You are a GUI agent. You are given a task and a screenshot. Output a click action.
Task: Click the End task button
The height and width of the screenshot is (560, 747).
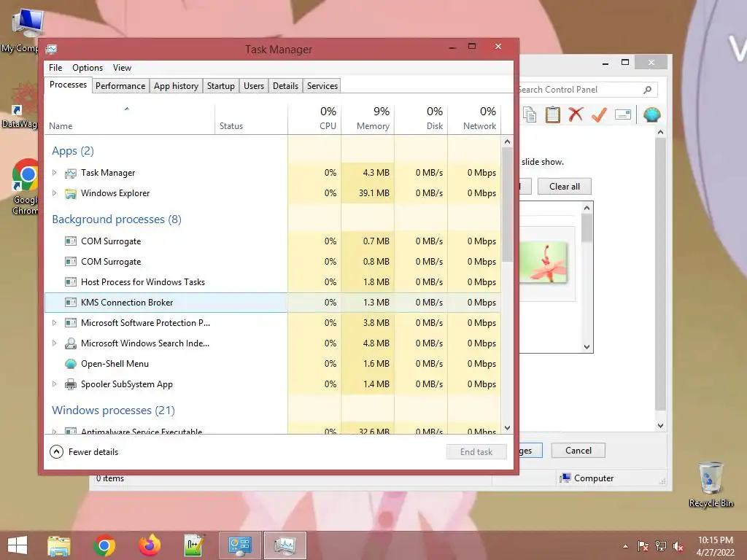476,452
